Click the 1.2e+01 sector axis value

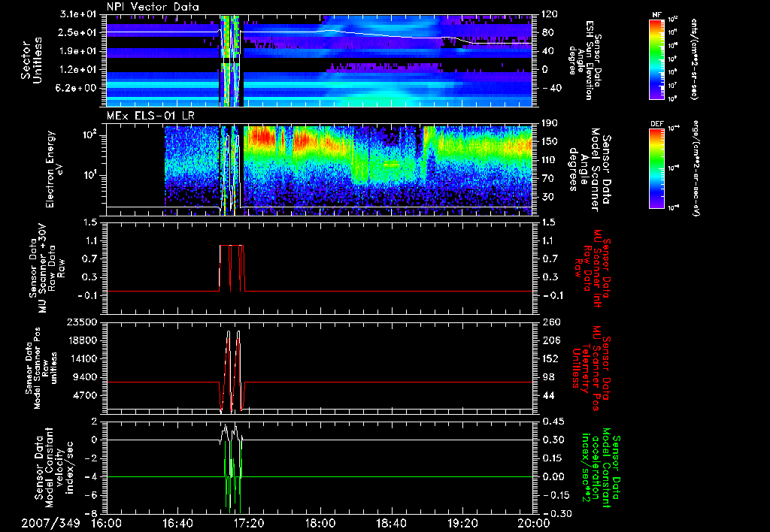tap(77, 69)
